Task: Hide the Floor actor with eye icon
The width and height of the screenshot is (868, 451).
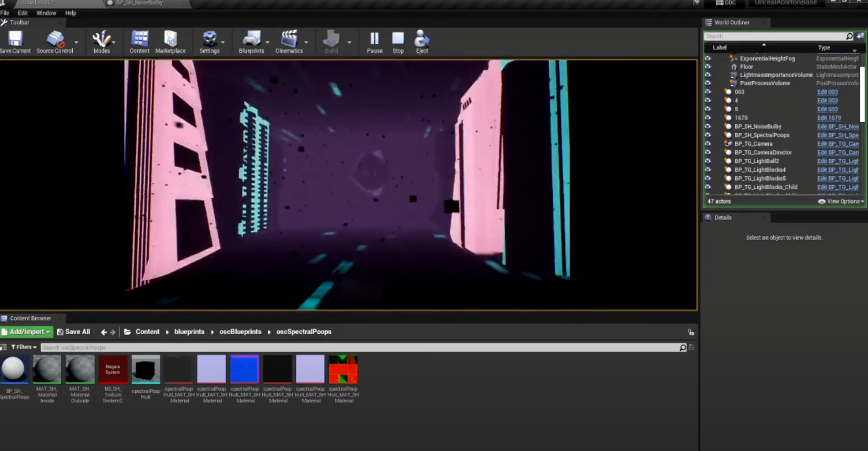Action: click(708, 67)
